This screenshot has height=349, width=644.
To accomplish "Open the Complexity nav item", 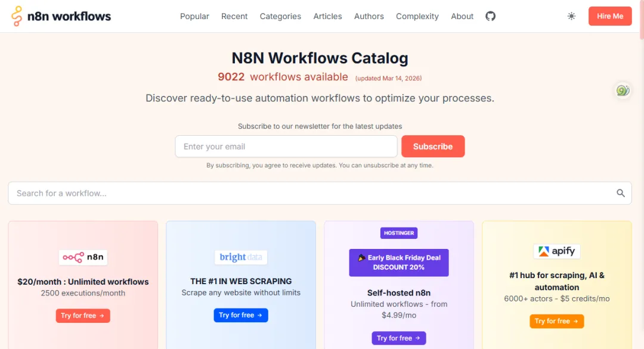I will pyautogui.click(x=417, y=17).
